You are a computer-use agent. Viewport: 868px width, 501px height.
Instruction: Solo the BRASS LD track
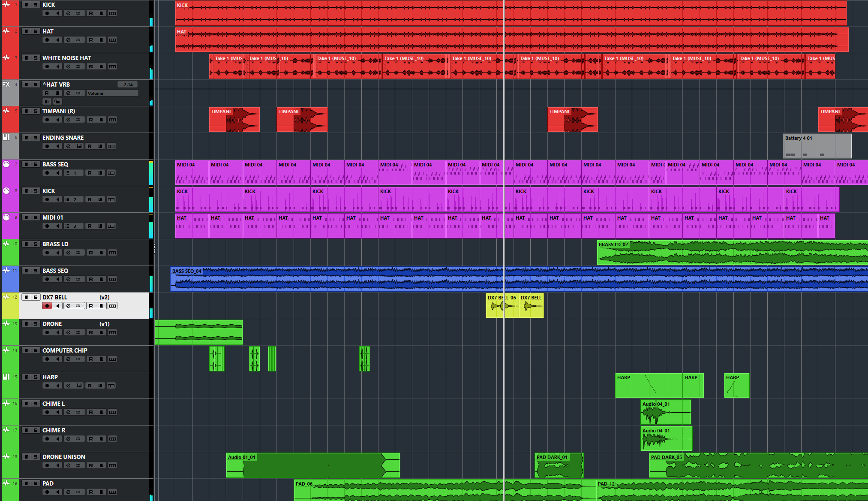36,244
